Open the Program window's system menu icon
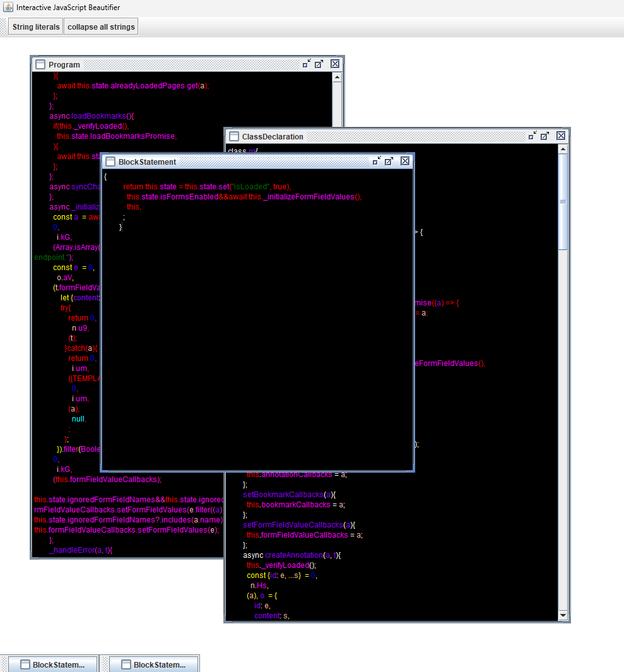The height and width of the screenshot is (672, 624). pos(40,64)
